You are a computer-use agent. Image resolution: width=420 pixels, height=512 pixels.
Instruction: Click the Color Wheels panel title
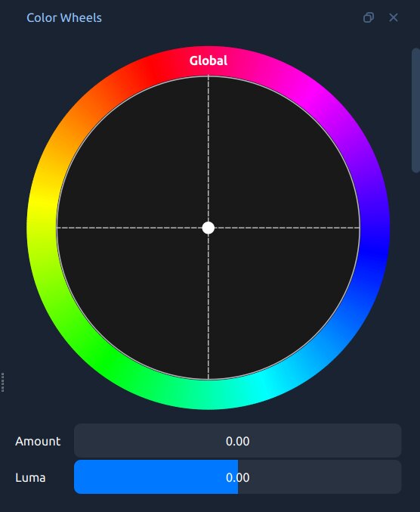click(x=64, y=18)
